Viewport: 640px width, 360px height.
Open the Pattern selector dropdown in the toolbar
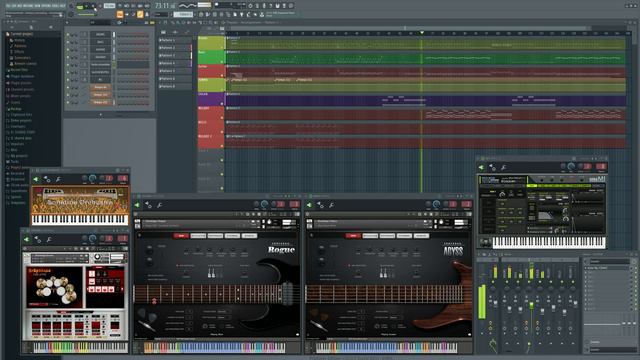(x=183, y=15)
